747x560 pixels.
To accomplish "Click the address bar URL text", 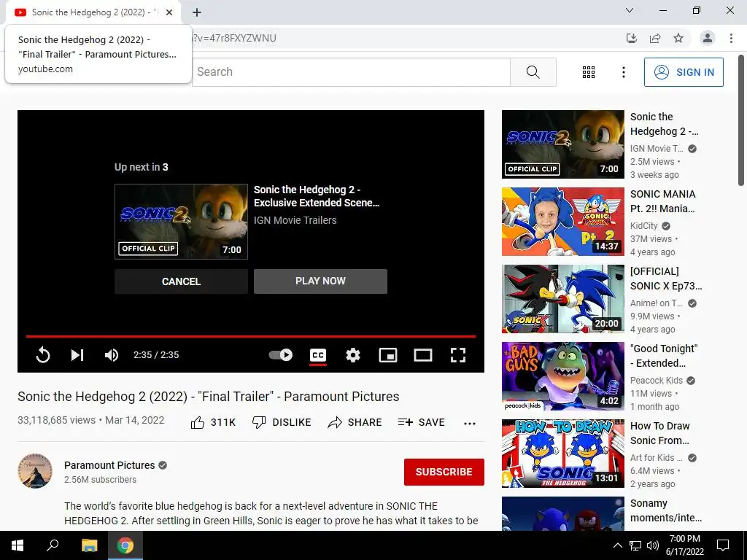I will 234,38.
